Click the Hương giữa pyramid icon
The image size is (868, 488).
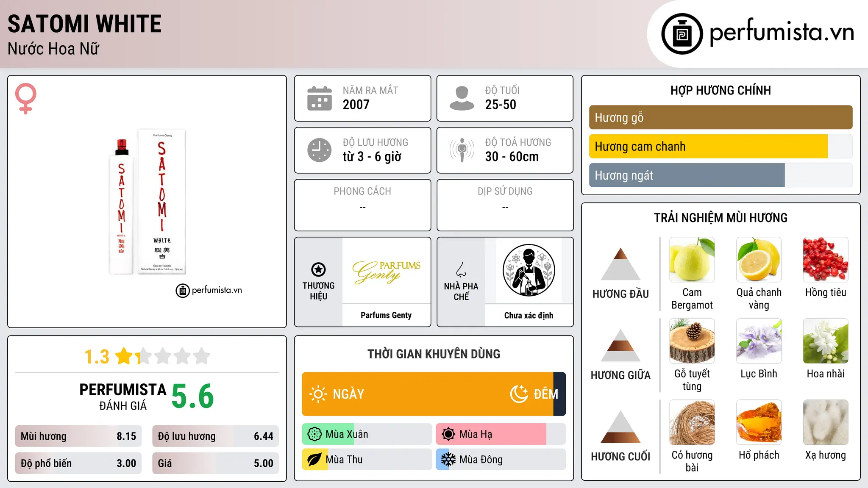point(620,345)
